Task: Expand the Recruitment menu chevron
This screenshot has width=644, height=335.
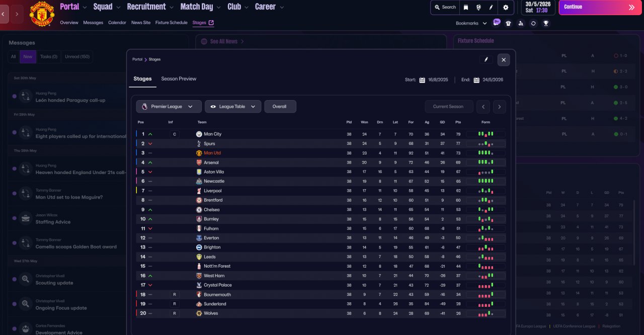Action: (x=172, y=8)
